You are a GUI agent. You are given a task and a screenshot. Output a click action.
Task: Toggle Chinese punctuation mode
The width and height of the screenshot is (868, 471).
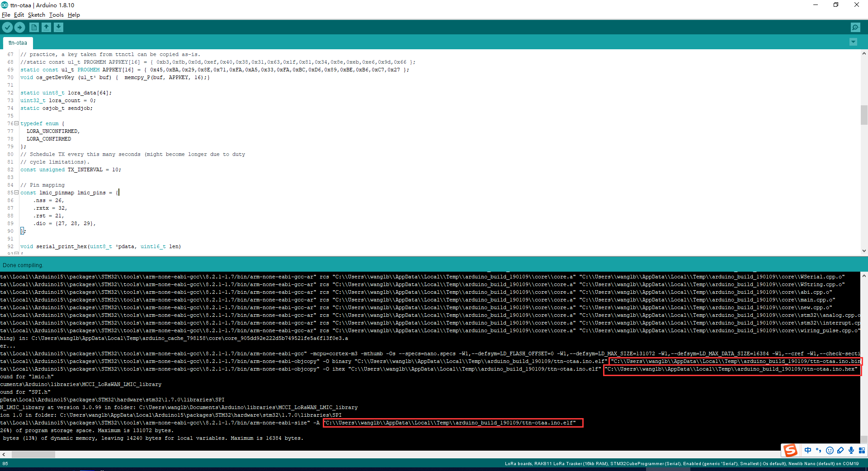pos(819,450)
